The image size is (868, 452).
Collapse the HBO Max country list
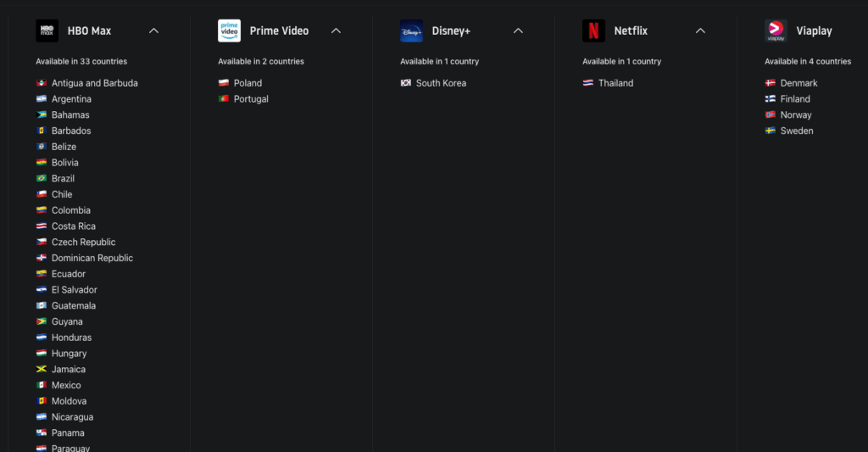coord(153,31)
